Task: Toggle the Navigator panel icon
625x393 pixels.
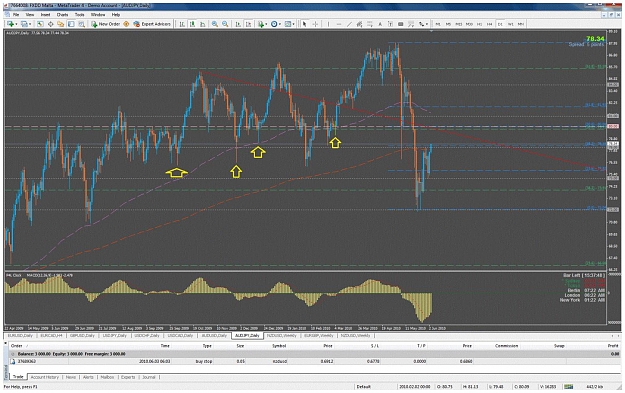Action: [61, 24]
